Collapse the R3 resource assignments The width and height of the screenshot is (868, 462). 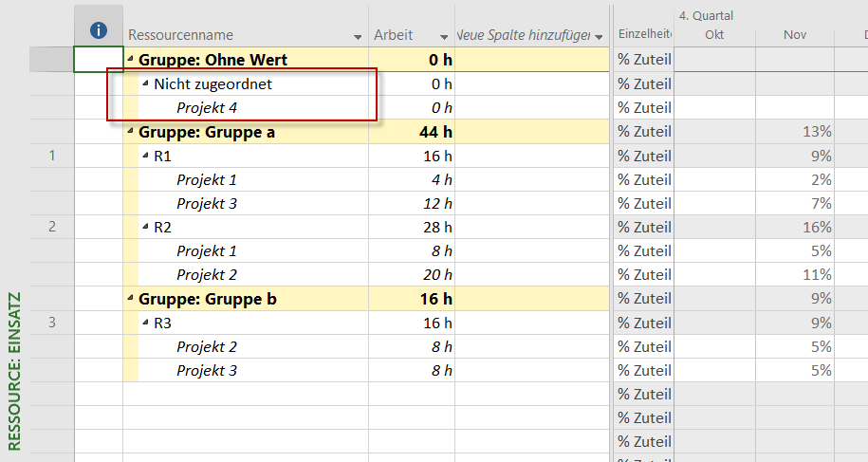click(x=145, y=322)
